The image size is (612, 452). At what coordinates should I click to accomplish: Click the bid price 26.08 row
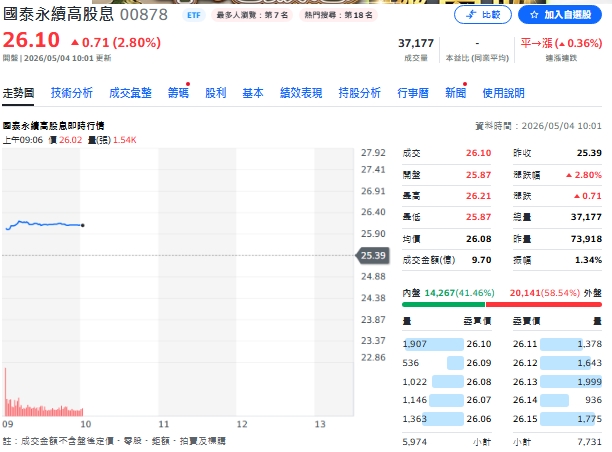point(447,382)
